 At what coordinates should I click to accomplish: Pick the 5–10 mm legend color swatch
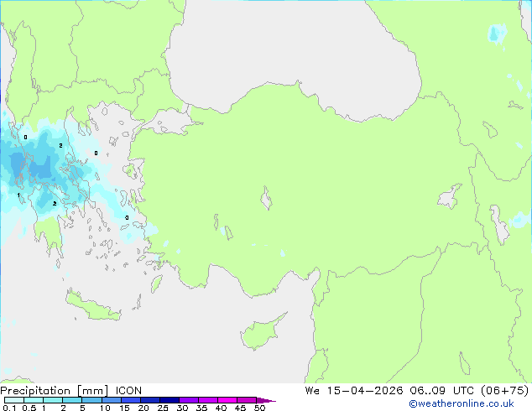[x=91, y=400]
